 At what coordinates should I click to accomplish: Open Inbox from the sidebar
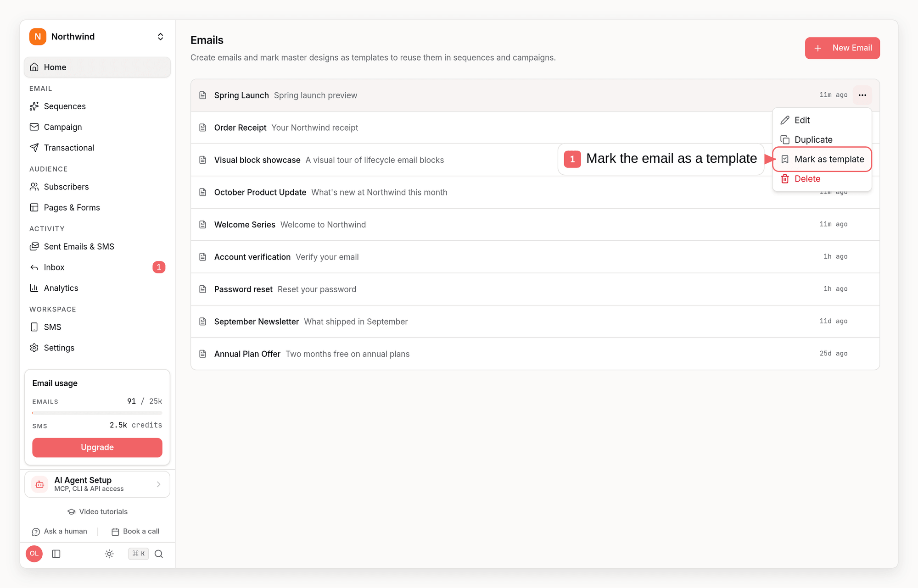(97, 267)
